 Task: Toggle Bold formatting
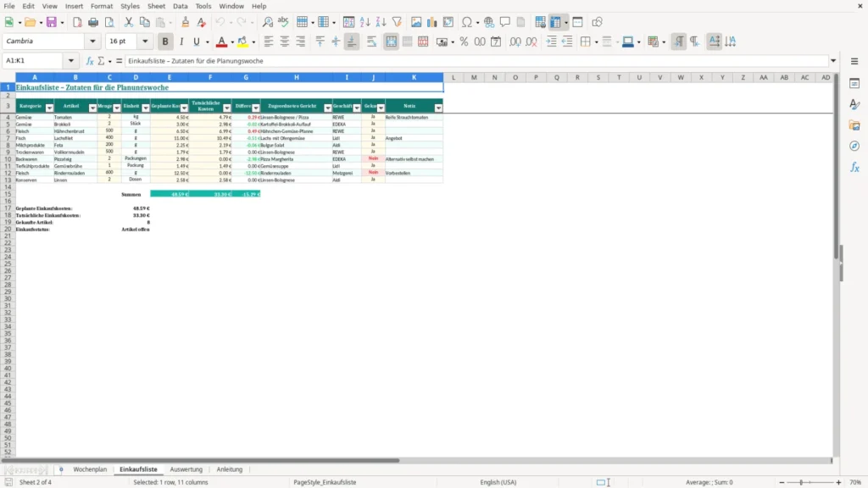coord(165,42)
